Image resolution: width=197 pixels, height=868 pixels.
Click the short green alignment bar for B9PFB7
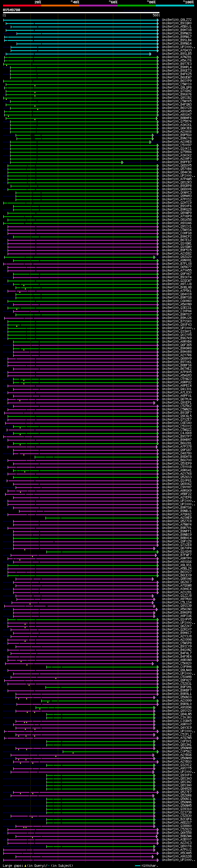coord(67,162)
